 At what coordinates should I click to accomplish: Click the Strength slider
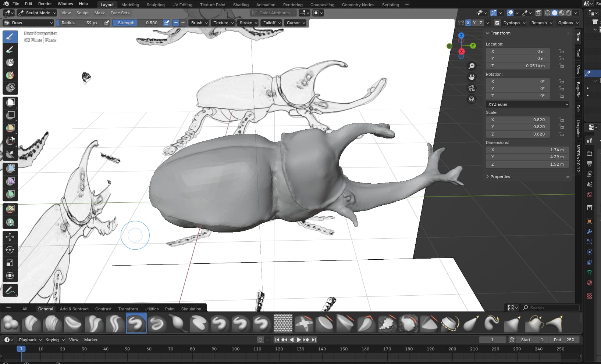(137, 23)
